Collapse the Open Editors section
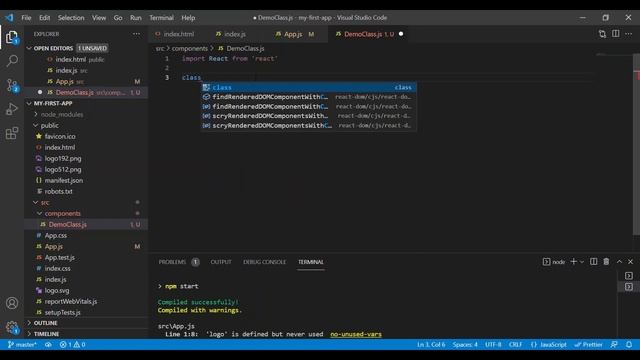Screen dimensions: 640x360 (29, 48)
